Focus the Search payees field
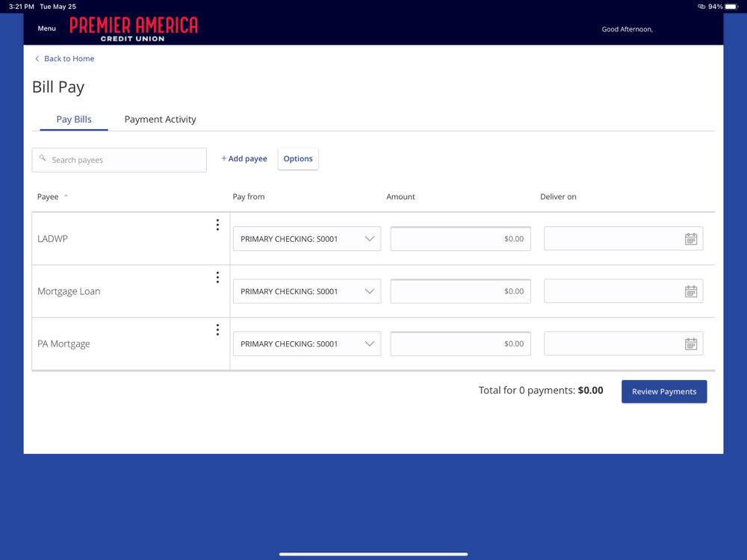 coord(119,160)
